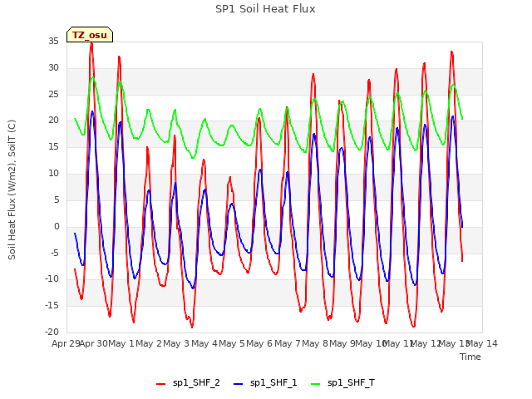The height and width of the screenshot is (399, 532).
Task: Click the green sp1_SHF_T legend swatch
Action: (x=316, y=384)
